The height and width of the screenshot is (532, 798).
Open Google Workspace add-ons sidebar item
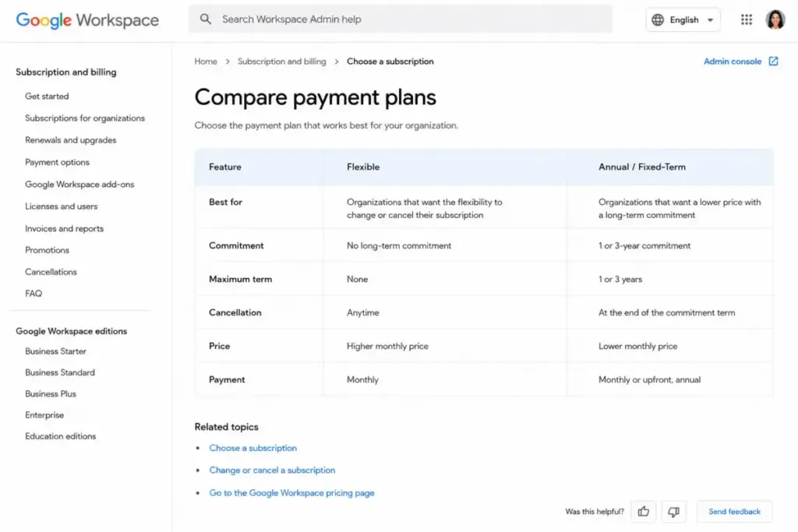tap(79, 184)
